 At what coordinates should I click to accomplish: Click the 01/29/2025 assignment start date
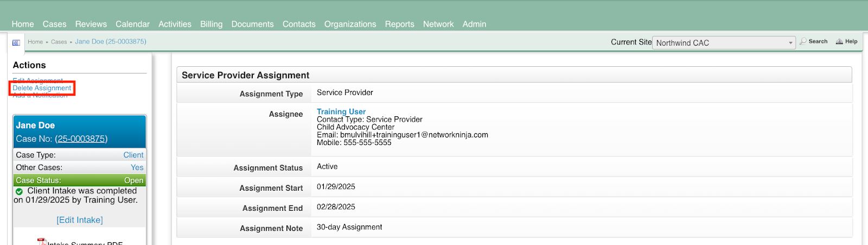[336, 187]
